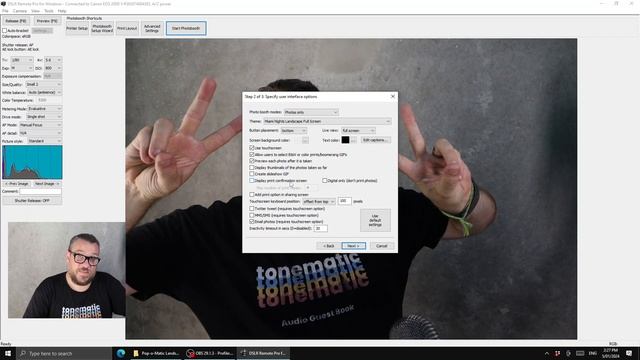Click Use default settings button
The height and width of the screenshot is (360, 640).
coord(375,220)
